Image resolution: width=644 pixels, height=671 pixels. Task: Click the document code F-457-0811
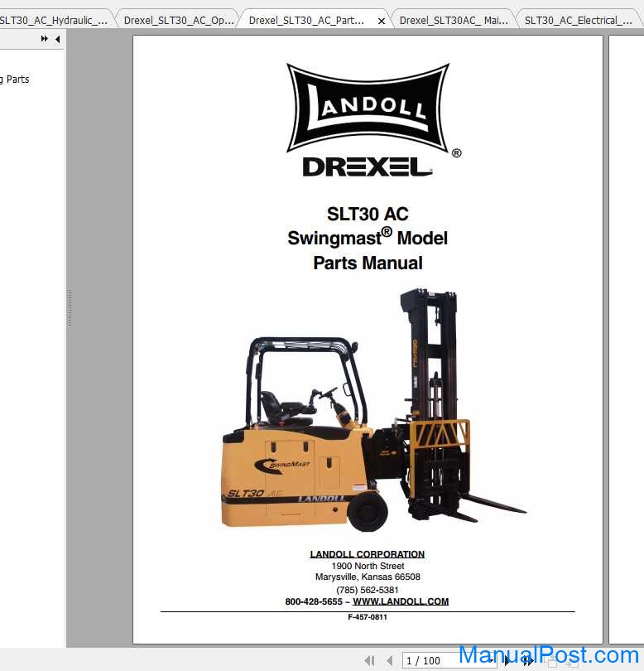pos(368,617)
